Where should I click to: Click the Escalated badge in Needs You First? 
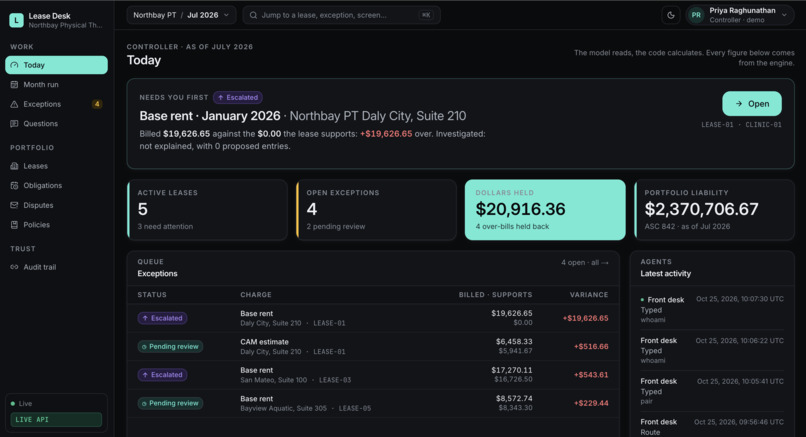pos(238,97)
